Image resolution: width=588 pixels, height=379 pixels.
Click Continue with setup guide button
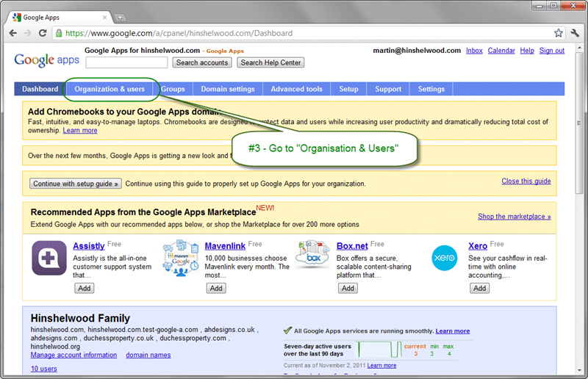76,184
